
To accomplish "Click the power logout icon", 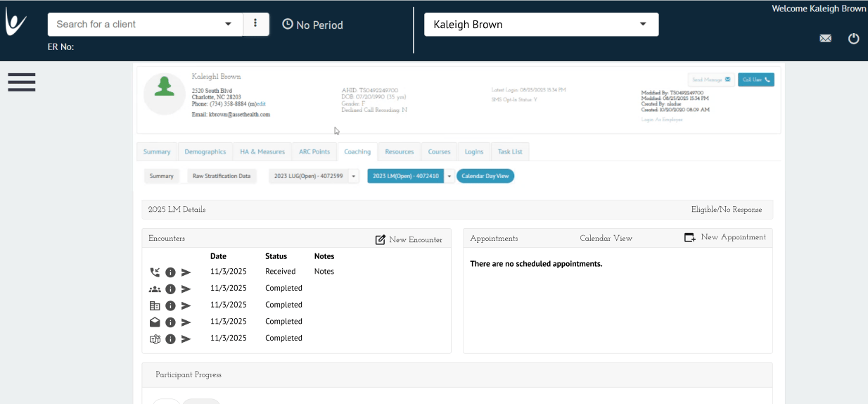I will coord(854,39).
